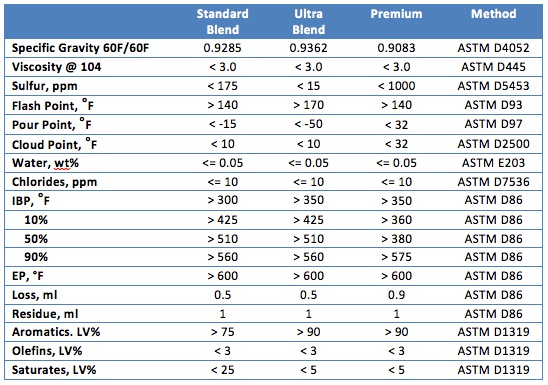Click the < 1000 sulfur value cell
Image resolution: width=548 pixels, height=385 pixels.
point(396,86)
